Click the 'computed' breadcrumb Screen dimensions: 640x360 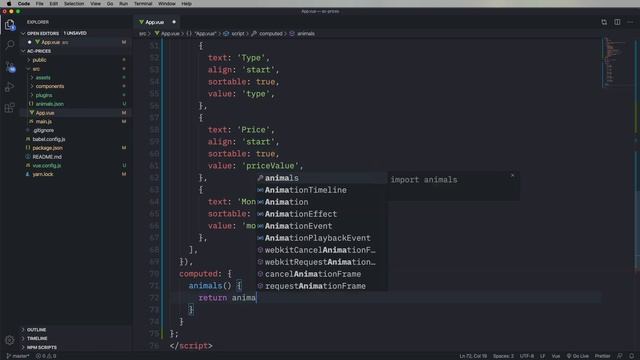click(x=271, y=34)
